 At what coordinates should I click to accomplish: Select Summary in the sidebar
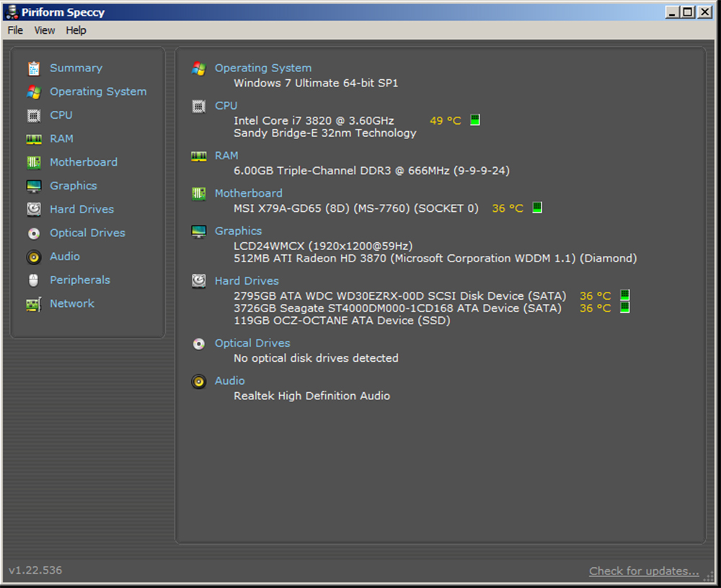tap(76, 68)
